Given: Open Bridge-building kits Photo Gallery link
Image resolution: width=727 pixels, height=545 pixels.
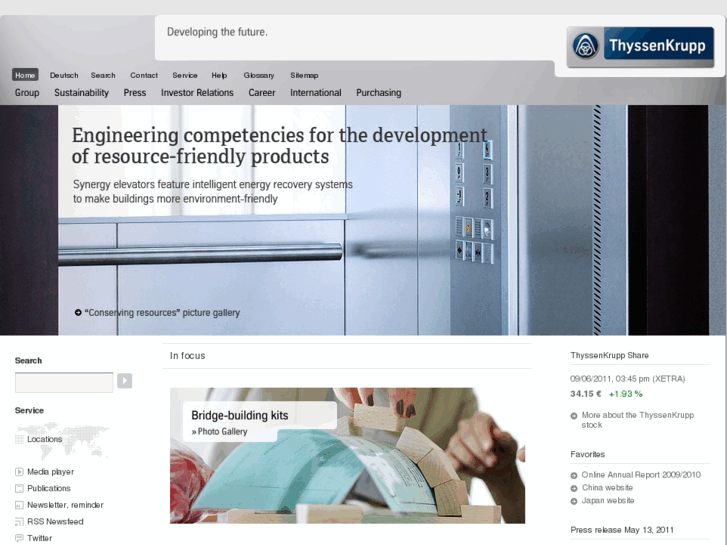Looking at the screenshot, I should [x=219, y=432].
